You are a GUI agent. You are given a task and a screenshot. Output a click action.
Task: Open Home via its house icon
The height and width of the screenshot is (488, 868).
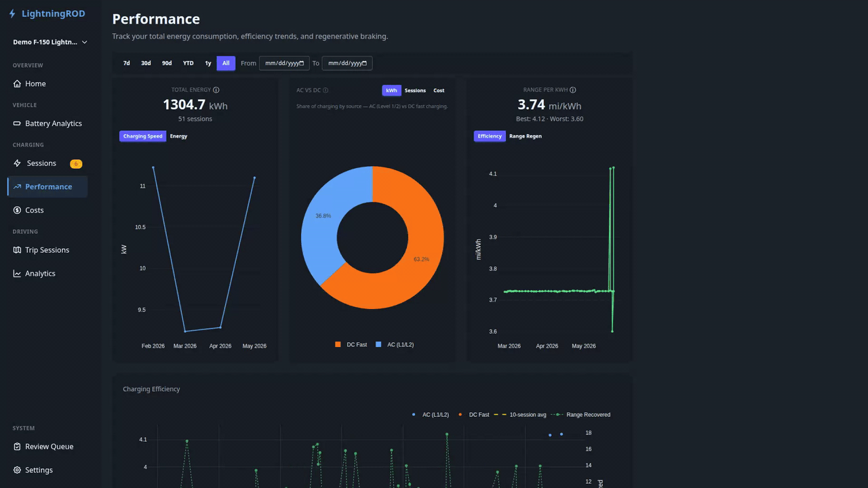(17, 84)
